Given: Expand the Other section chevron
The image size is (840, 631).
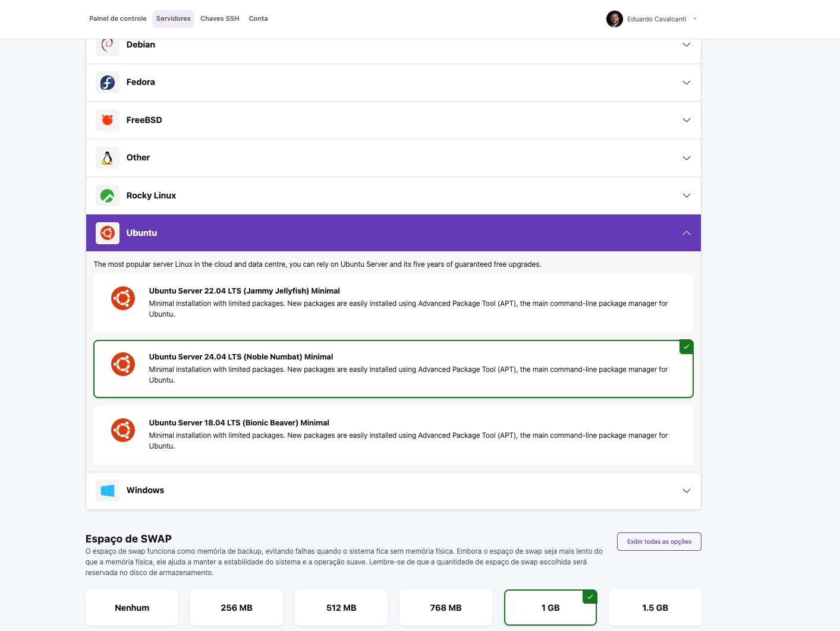Looking at the screenshot, I should point(687,158).
